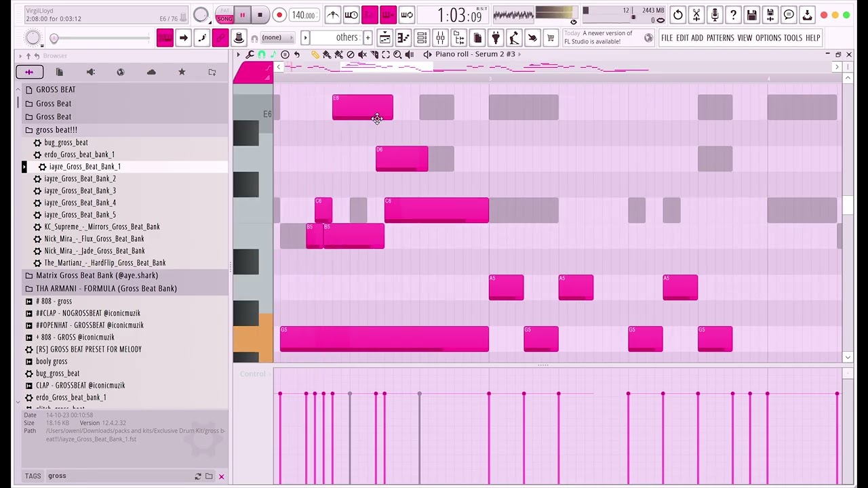Open the Stamp chord tool in piano roll
Viewport: 868px width, 488px height.
(285, 54)
